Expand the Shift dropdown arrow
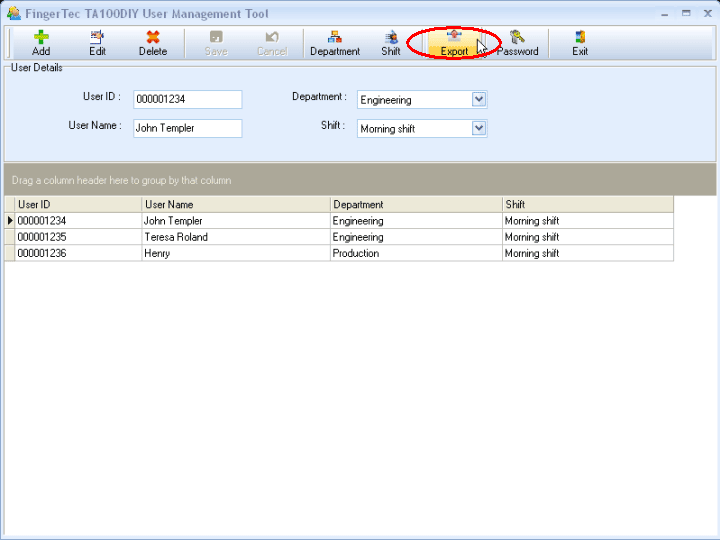 478,128
